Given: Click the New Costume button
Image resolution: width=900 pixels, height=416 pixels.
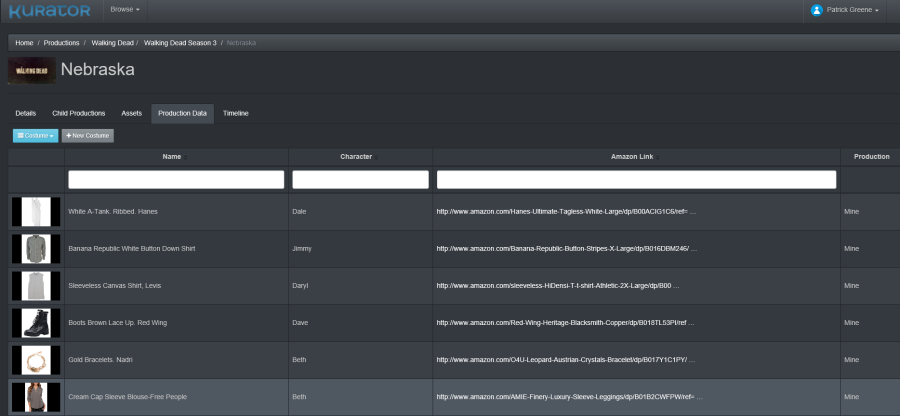Looking at the screenshot, I should (x=88, y=135).
